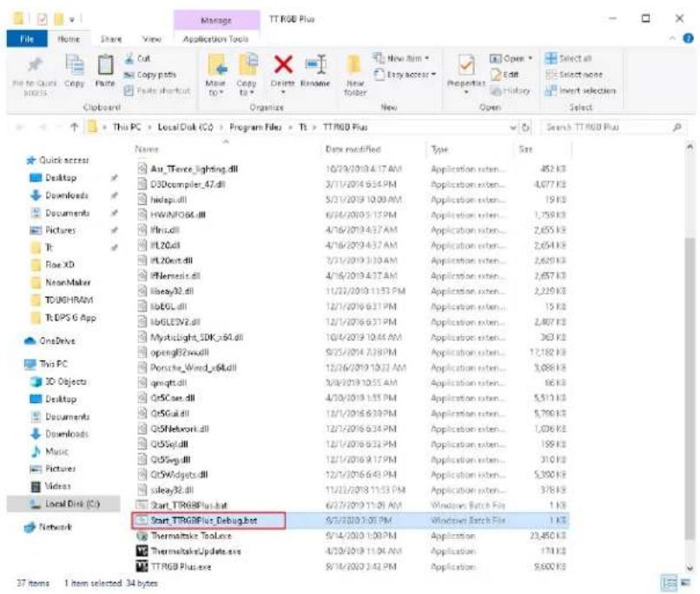This screenshot has width=700, height=594.
Task: Click the History button
Action: [511, 90]
